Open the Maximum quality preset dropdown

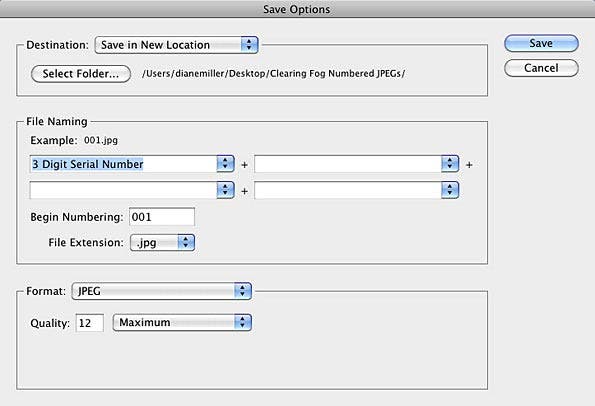point(182,323)
